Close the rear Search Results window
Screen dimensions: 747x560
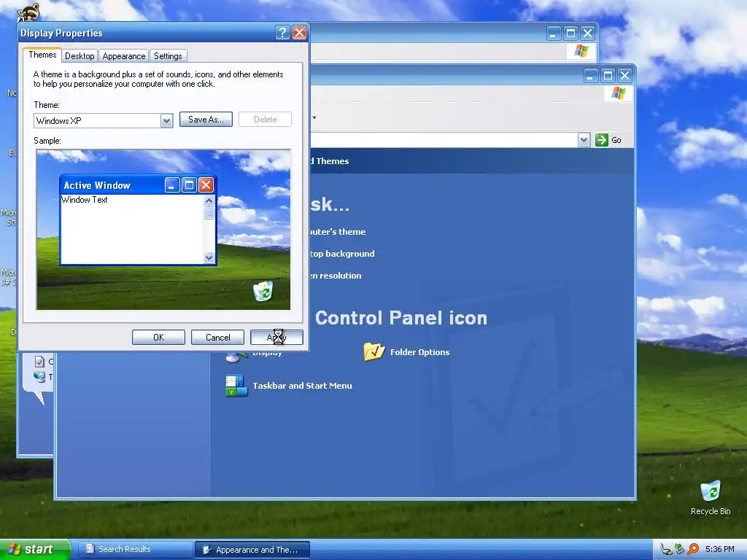point(587,34)
